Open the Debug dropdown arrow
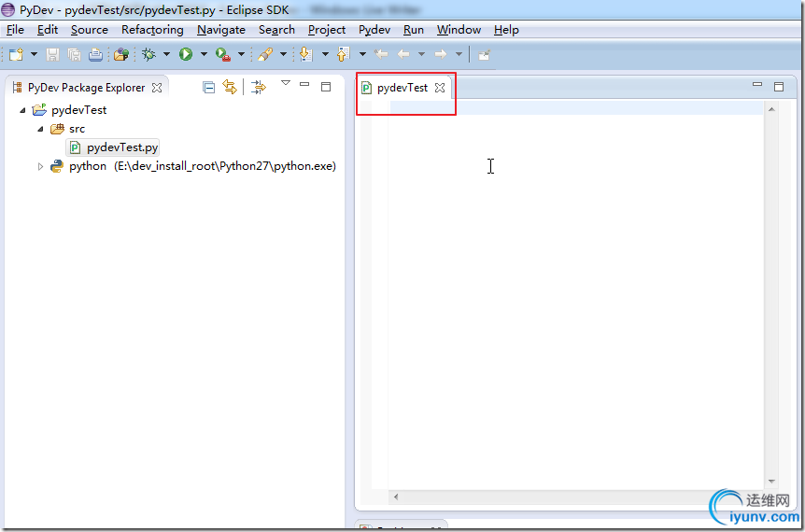 [x=166, y=54]
